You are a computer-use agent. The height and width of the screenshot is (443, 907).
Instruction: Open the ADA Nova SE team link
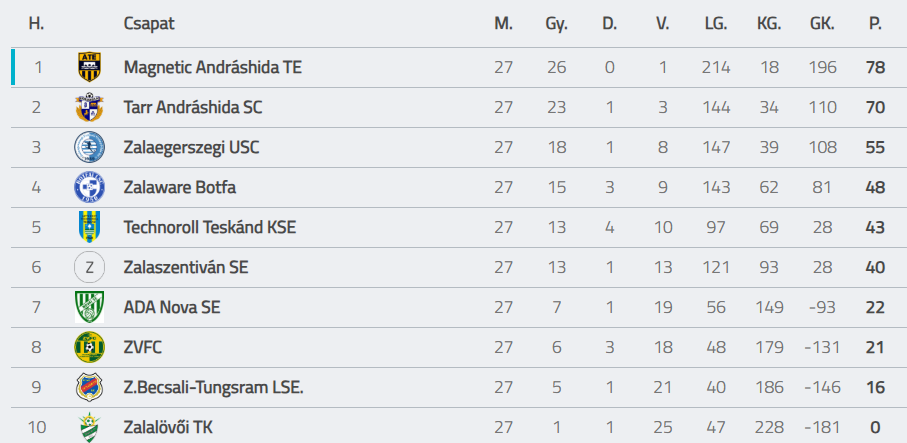(172, 307)
